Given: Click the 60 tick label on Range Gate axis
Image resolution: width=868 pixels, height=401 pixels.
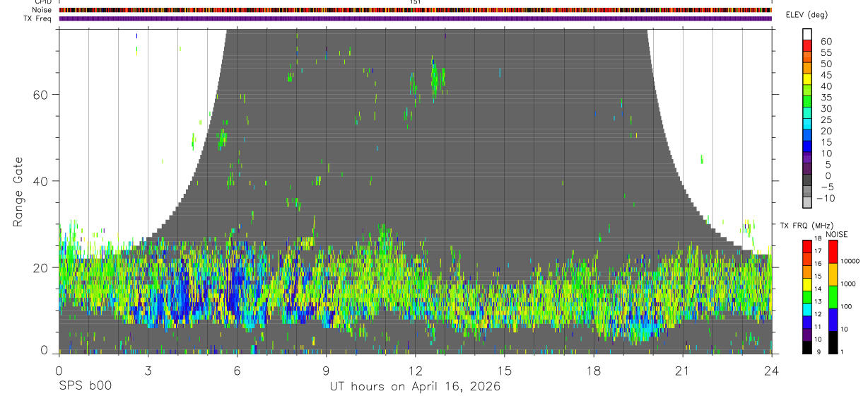Looking at the screenshot, I should 42,94.
